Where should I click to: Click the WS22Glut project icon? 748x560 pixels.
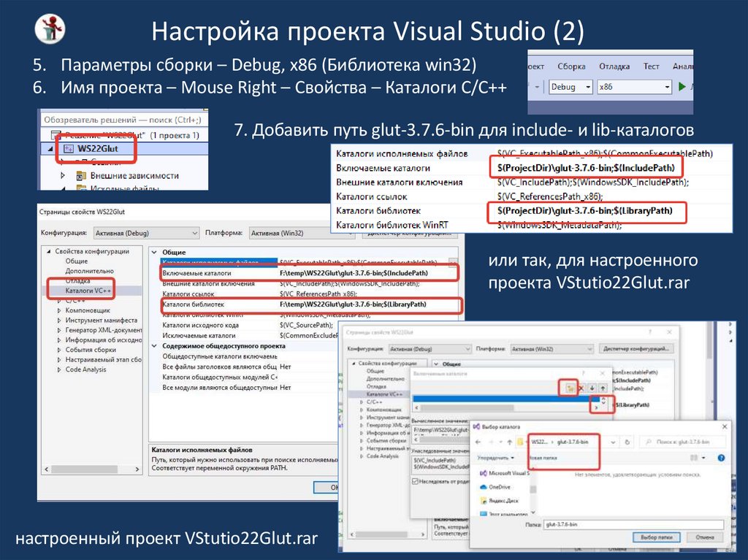tap(69, 148)
